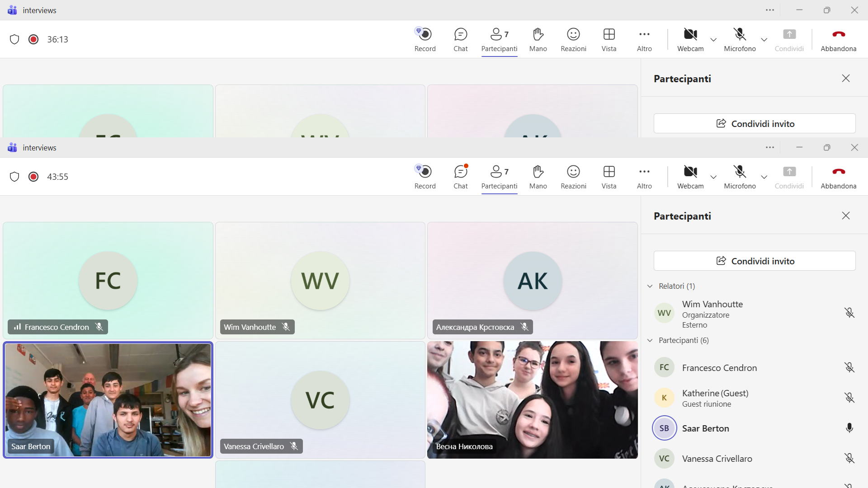
Task: Click Teams logo in front window title bar
Action: coord(12,147)
